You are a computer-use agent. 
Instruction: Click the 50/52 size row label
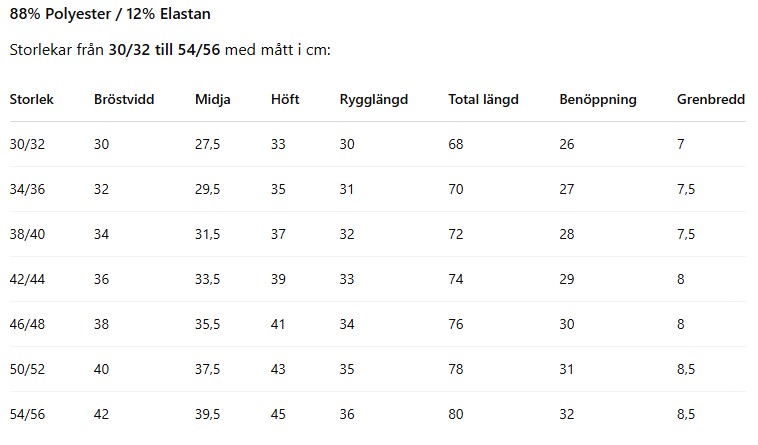[28, 369]
